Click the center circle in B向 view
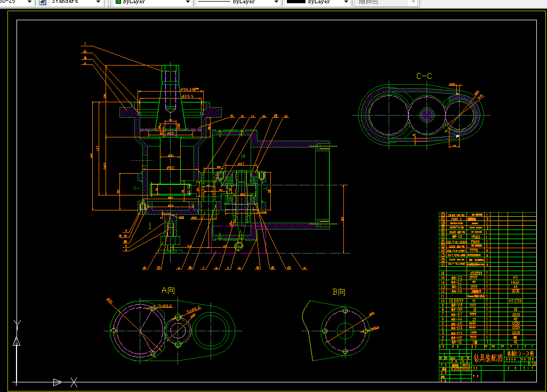Screen dimensions: 547x392 (345, 331)
